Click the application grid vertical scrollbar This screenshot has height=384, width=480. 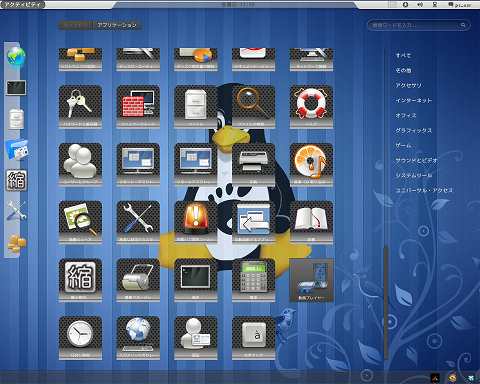click(x=386, y=302)
